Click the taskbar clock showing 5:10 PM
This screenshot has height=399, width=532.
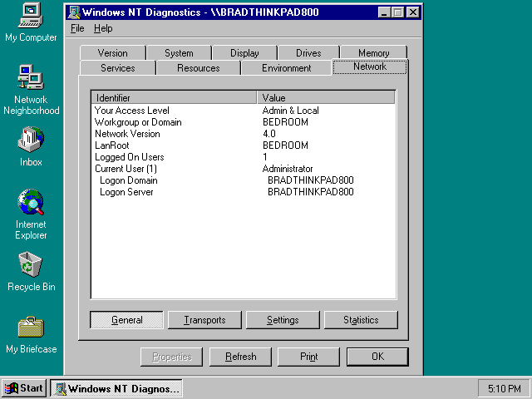[504, 388]
